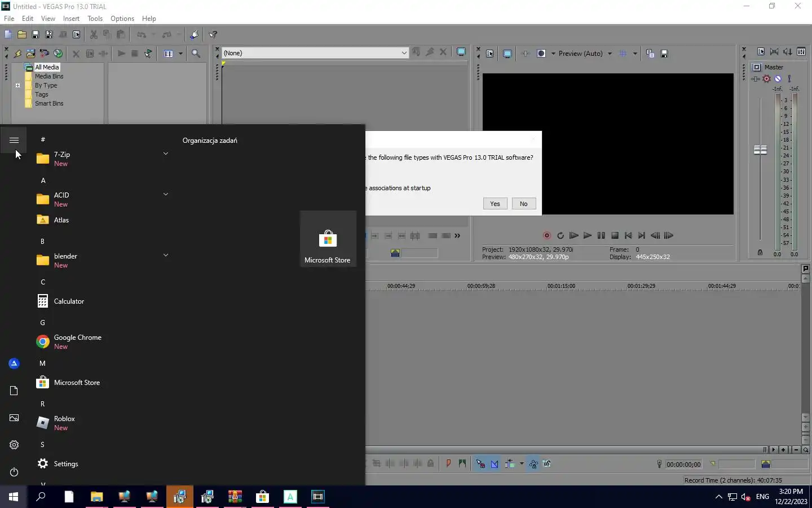This screenshot has width=812, height=508.
Task: Open the Mixer Audio Properties icon
Action: point(761,52)
